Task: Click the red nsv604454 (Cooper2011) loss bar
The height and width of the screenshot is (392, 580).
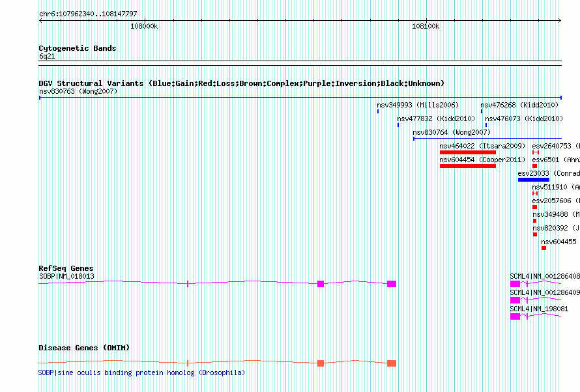Action: tap(467, 166)
